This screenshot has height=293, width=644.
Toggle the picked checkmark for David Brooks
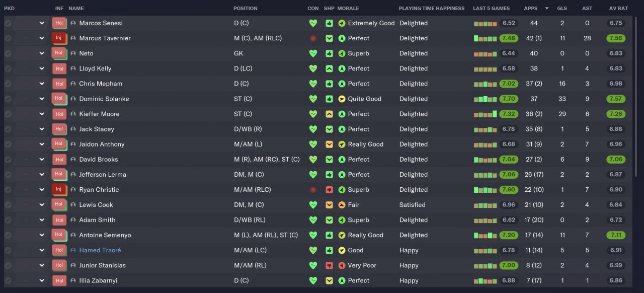tap(8, 160)
